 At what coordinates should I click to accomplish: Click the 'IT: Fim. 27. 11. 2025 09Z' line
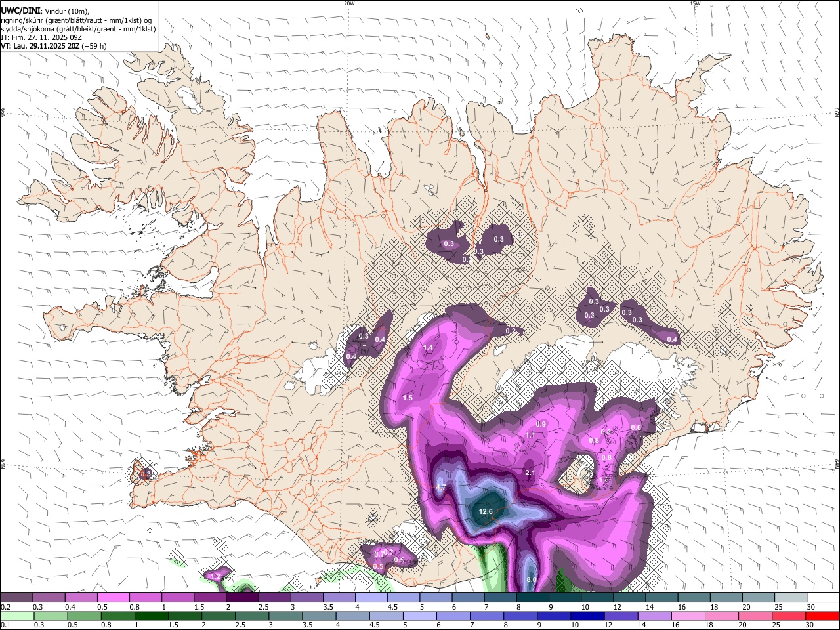pyautogui.click(x=41, y=37)
